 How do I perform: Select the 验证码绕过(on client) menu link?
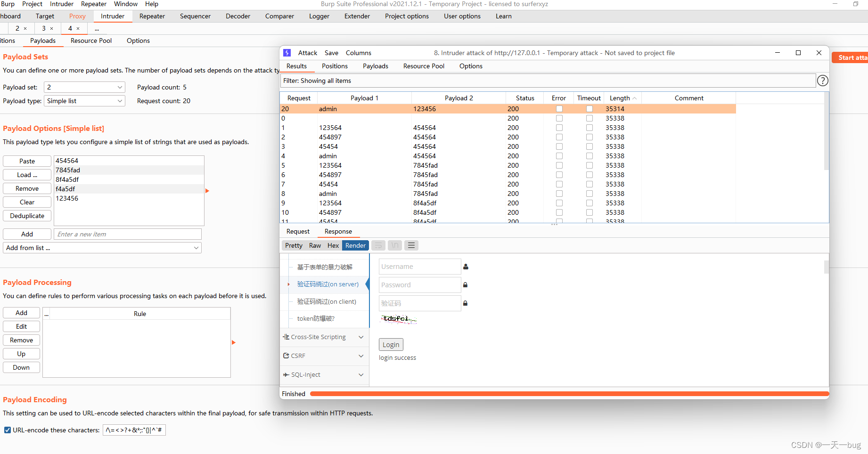tap(327, 301)
